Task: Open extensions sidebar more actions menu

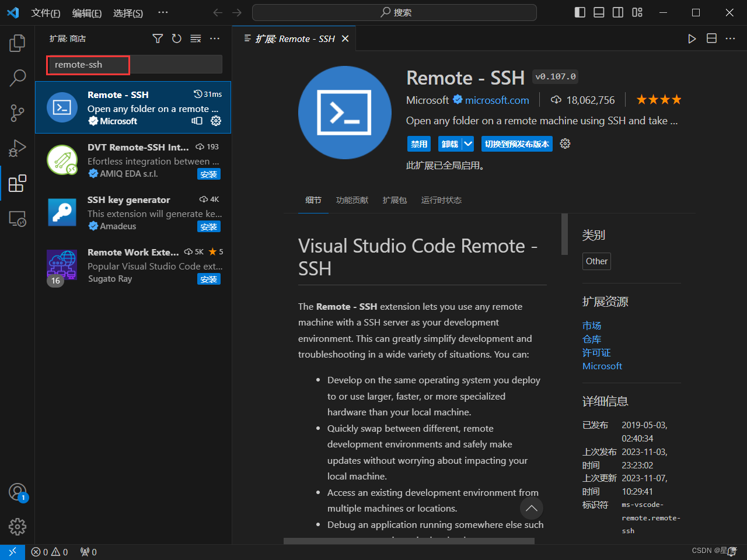Action: tap(215, 38)
